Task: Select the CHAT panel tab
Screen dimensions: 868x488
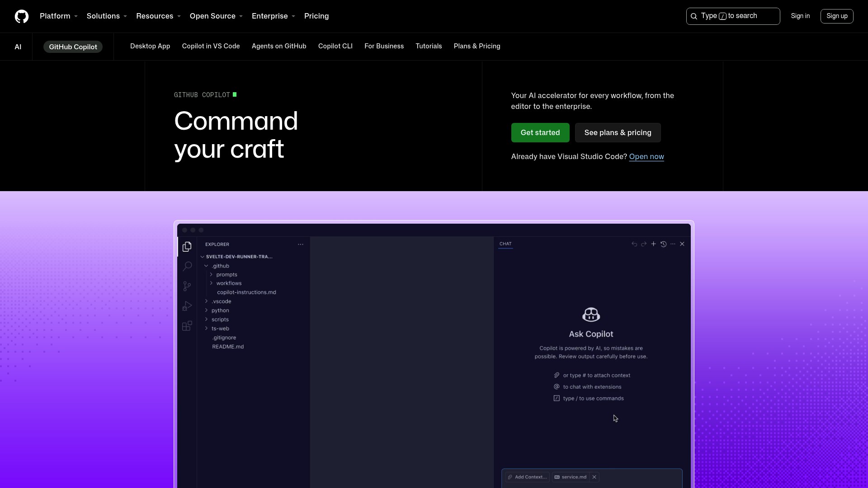Action: pyautogui.click(x=505, y=244)
